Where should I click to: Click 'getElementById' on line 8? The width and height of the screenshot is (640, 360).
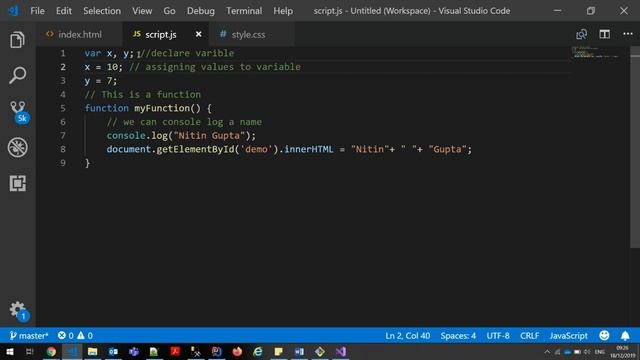pos(196,149)
